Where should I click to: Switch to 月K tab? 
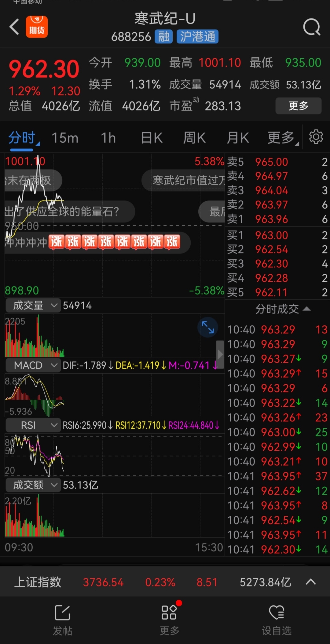pos(238,138)
